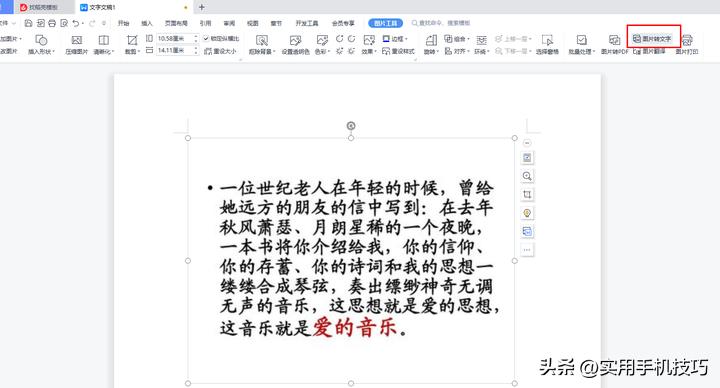Open the 环绕 text wrap tool

click(x=482, y=45)
